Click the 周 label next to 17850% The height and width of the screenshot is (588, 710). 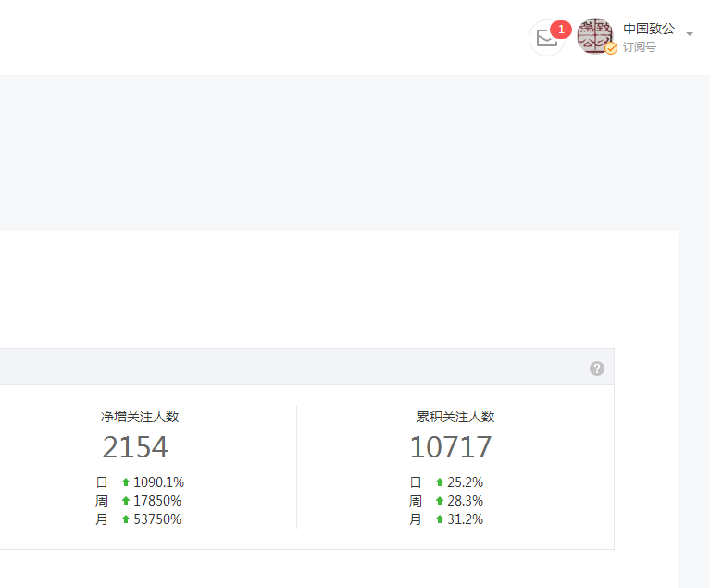point(102,501)
